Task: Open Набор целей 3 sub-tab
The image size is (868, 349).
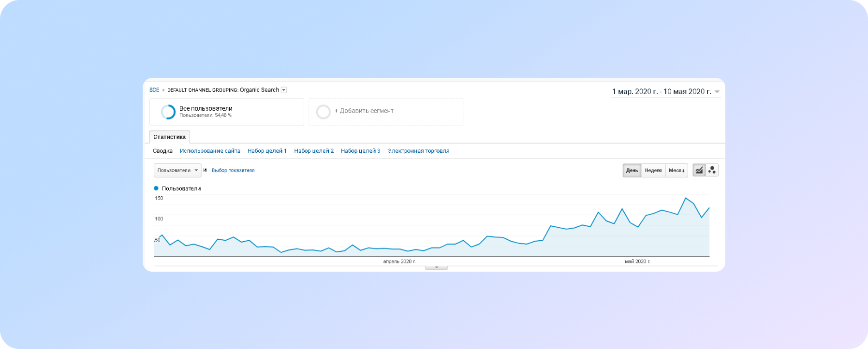Action: tap(360, 151)
